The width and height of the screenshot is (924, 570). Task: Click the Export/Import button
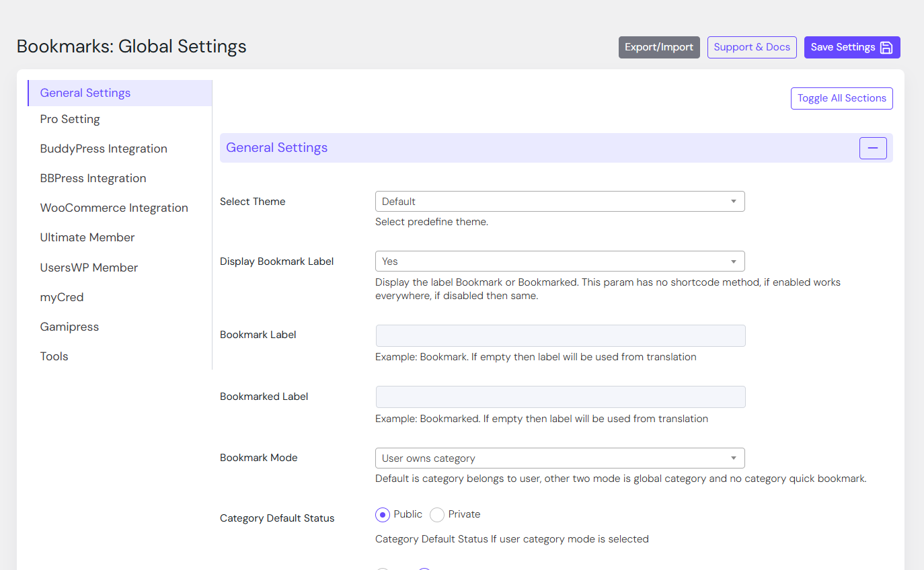tap(659, 47)
